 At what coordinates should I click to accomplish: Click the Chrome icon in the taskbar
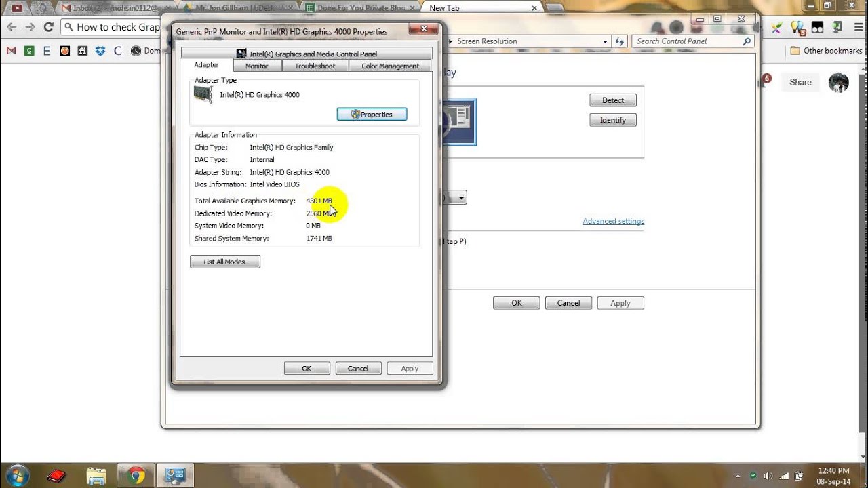(136, 476)
